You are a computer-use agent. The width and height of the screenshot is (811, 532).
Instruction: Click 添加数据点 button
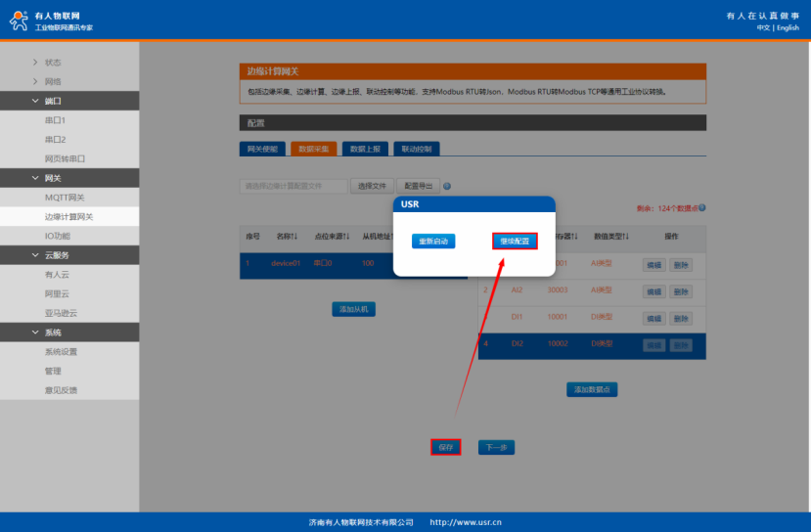click(591, 389)
